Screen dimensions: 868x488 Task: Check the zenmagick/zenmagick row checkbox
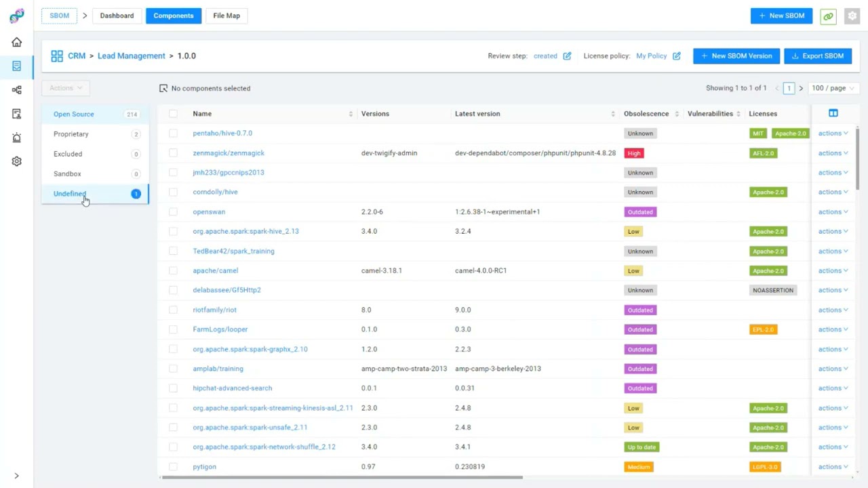[173, 153]
